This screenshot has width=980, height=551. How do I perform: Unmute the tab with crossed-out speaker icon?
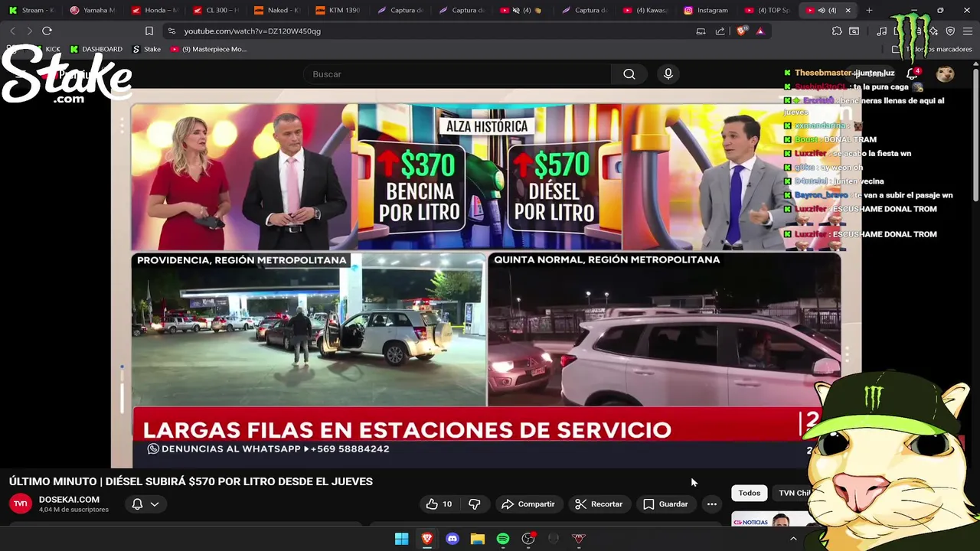516,11
